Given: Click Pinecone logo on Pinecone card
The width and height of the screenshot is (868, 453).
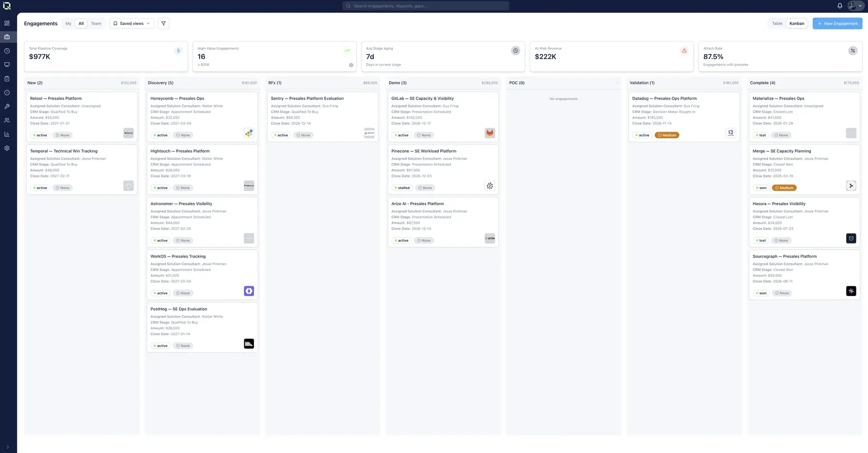Looking at the screenshot, I should (490, 186).
